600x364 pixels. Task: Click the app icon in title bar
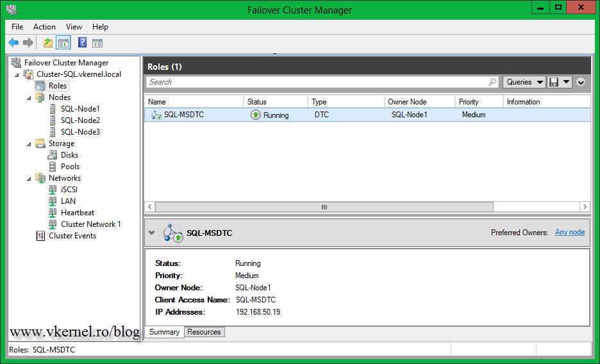12,9
